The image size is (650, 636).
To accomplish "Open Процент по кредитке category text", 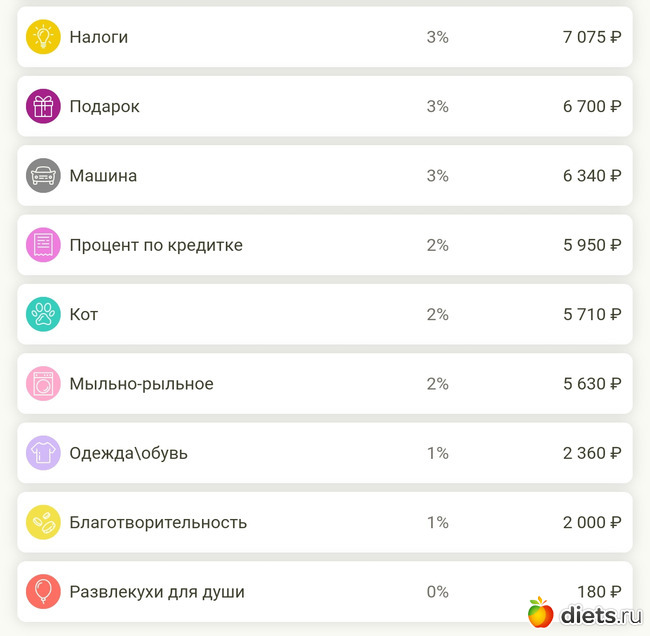I will [156, 245].
